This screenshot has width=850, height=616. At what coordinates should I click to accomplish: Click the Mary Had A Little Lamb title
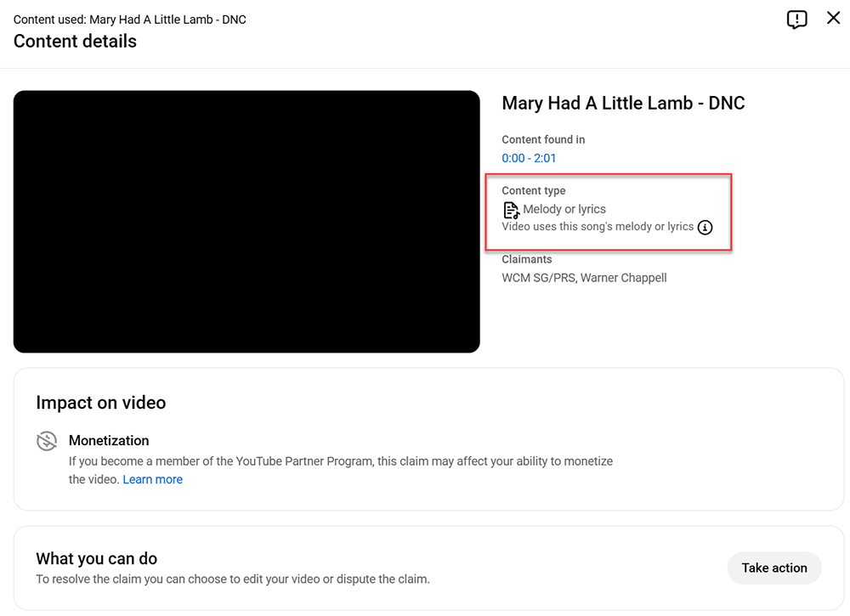[623, 103]
